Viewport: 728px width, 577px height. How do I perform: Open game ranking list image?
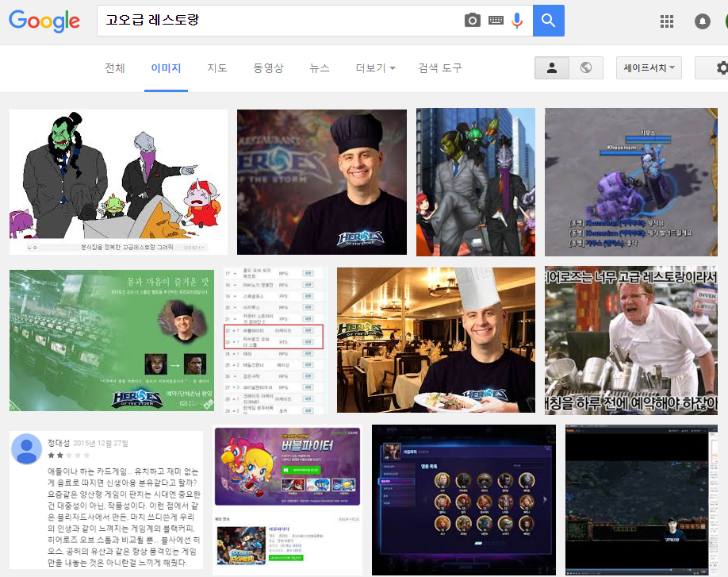pyautogui.click(x=275, y=340)
